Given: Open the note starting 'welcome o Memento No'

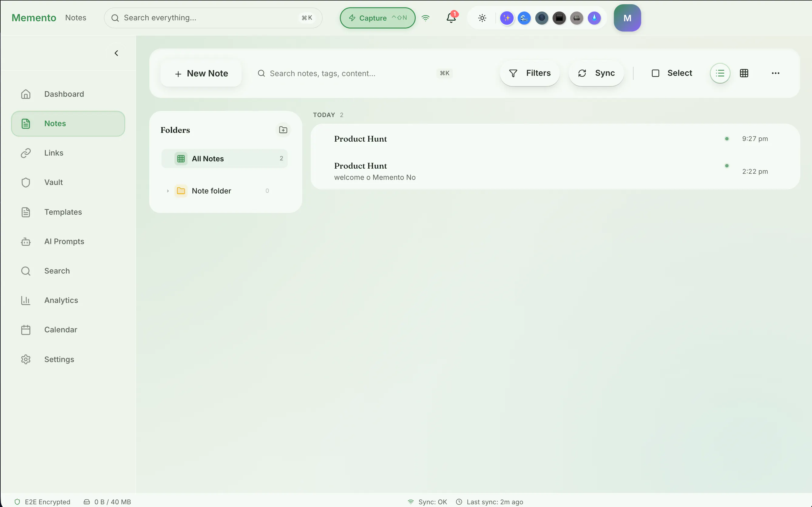Looking at the screenshot, I should coord(555,171).
